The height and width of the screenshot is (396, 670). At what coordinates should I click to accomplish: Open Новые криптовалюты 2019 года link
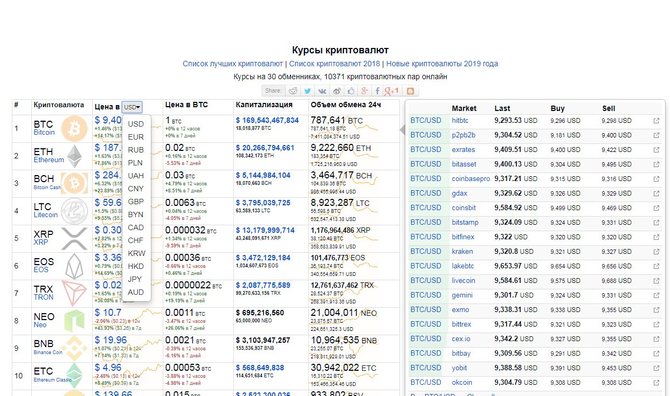tap(442, 64)
